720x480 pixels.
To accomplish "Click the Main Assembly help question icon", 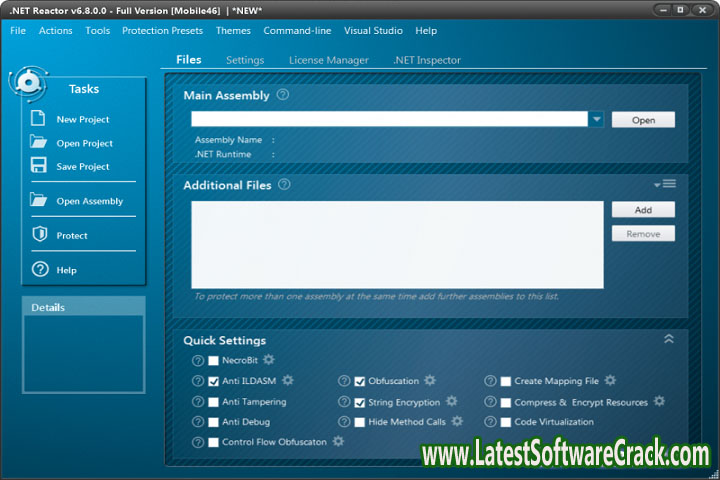I will tap(283, 95).
